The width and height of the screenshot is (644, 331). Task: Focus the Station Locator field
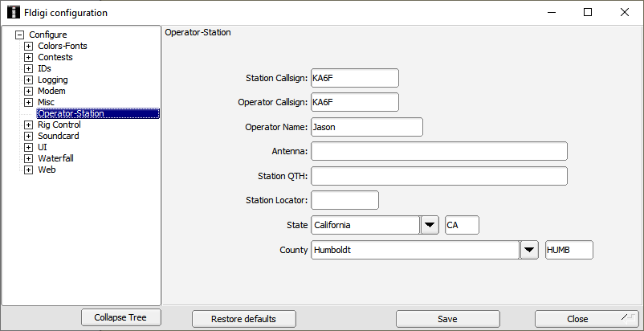pyautogui.click(x=344, y=200)
